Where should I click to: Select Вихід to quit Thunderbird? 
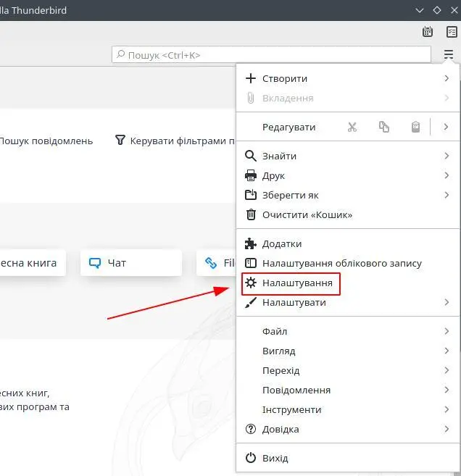(x=348, y=458)
